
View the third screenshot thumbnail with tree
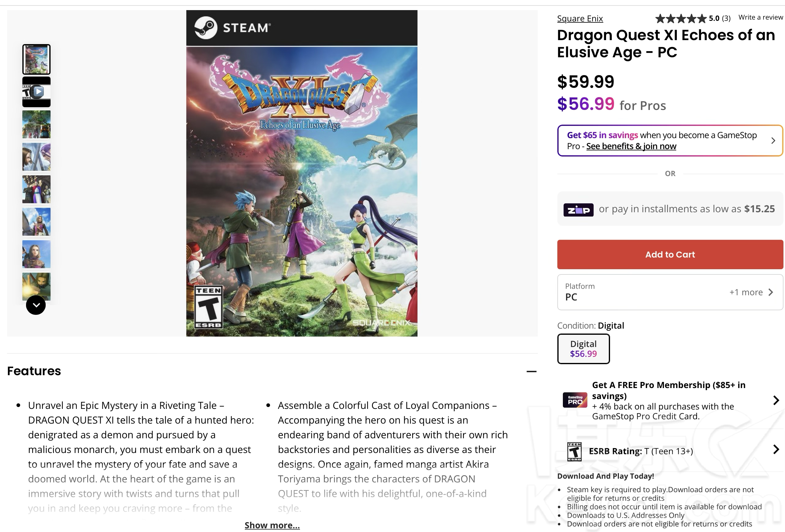(x=36, y=124)
